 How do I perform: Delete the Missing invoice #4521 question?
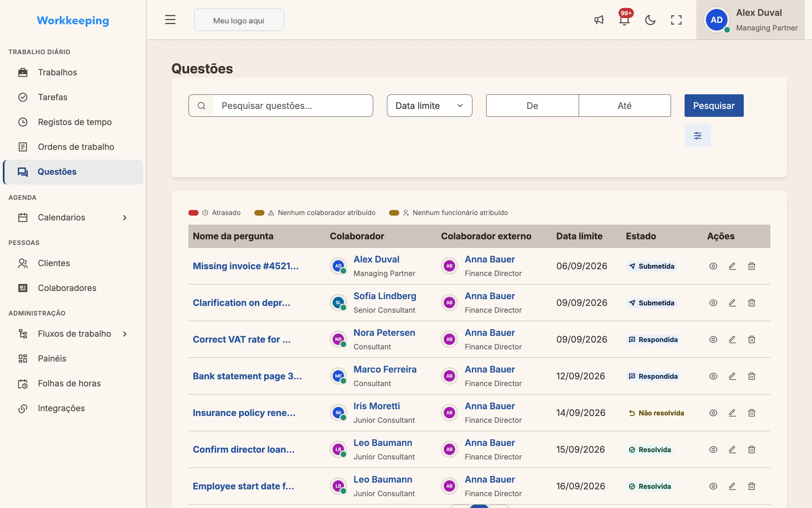tap(752, 266)
